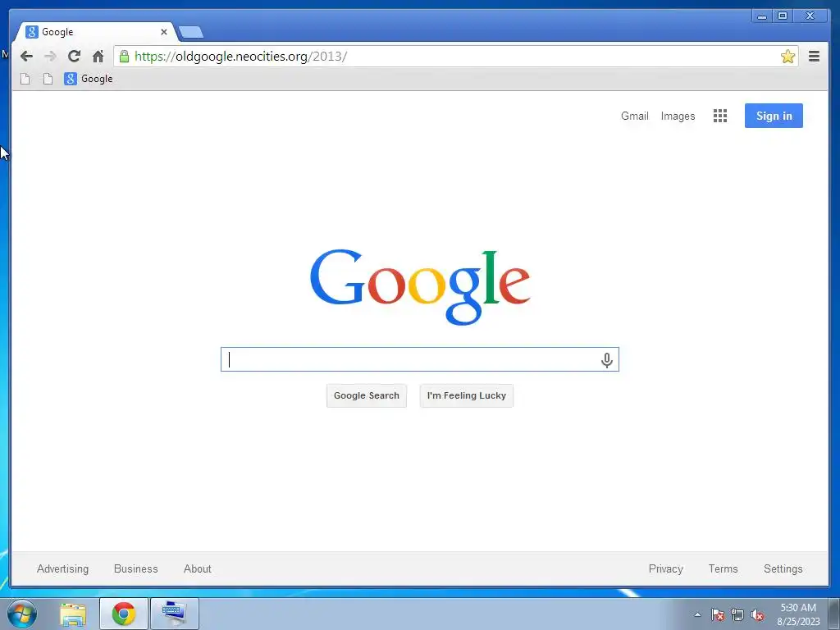Open the Settings footer link
Screen dimensions: 840x630
[x=783, y=569]
